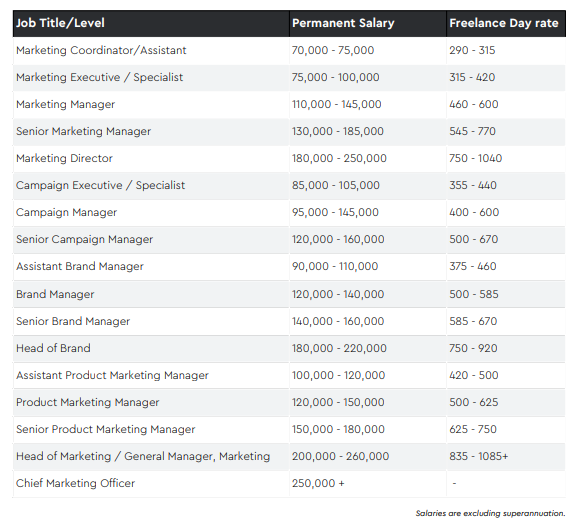Select the Senior Campaign Manager row title
The image size is (583, 524).
click(x=84, y=240)
